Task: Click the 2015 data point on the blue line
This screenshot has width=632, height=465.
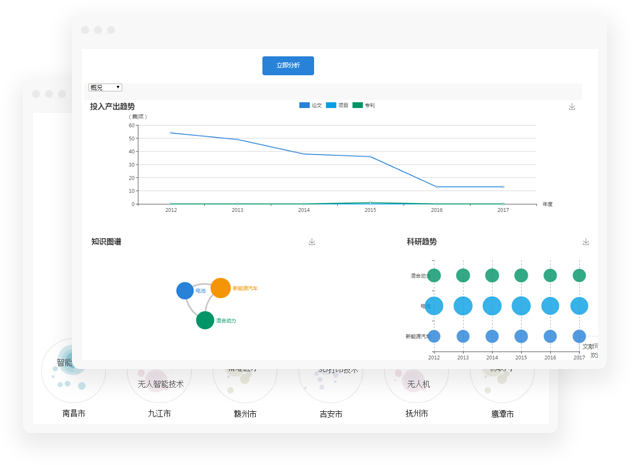Action: (x=370, y=156)
